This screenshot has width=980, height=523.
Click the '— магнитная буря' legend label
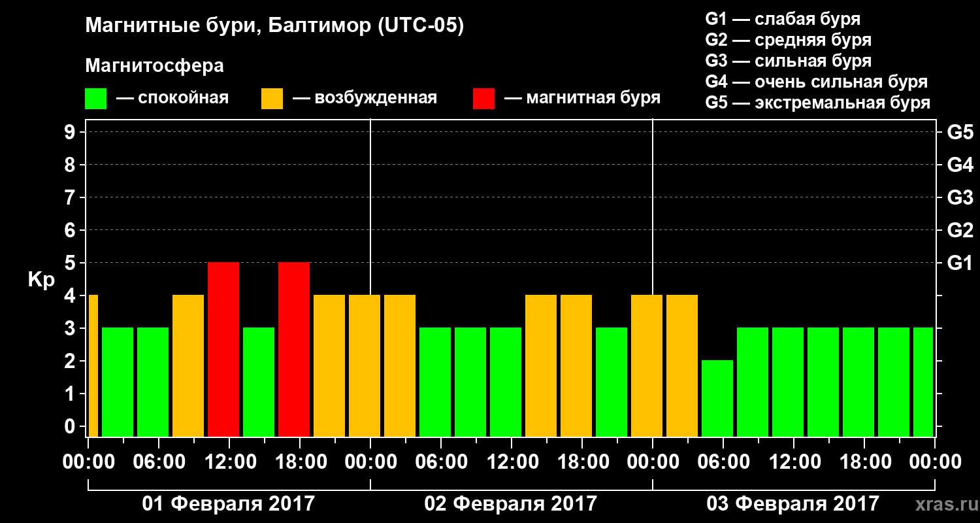click(x=583, y=98)
